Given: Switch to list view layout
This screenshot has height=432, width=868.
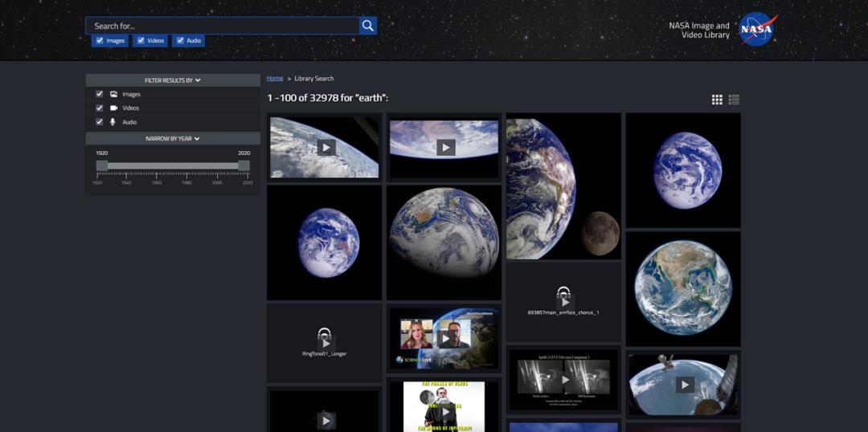Looking at the screenshot, I should pyautogui.click(x=734, y=100).
